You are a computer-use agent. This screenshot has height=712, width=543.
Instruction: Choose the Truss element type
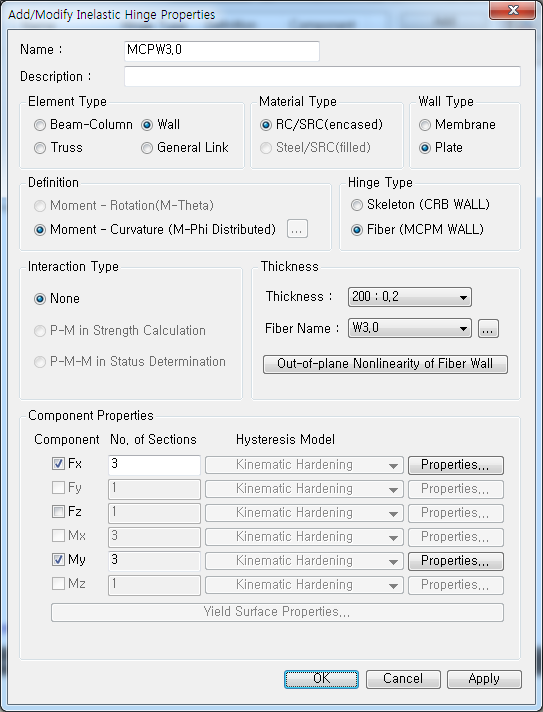click(x=40, y=148)
